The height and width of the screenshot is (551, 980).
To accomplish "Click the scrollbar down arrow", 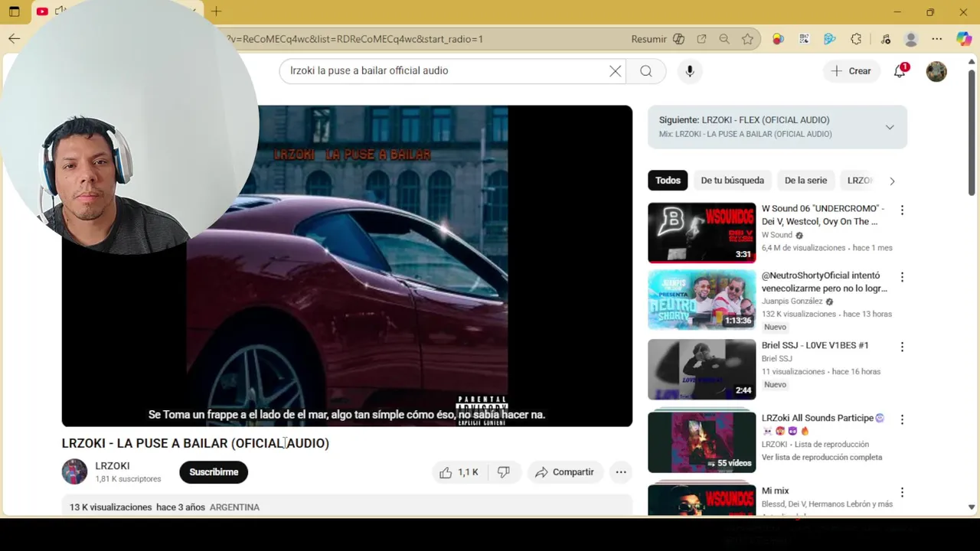I will (972, 507).
